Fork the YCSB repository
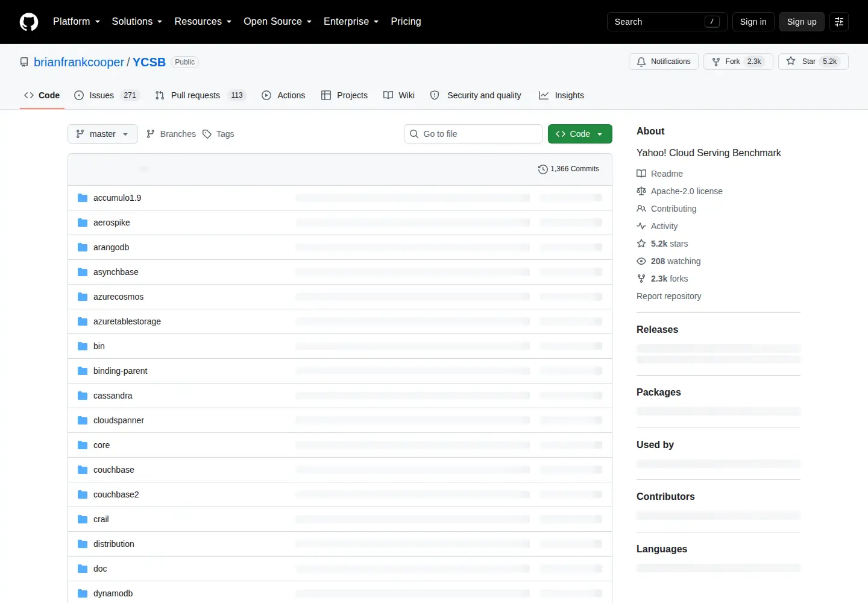Screen dimensions: 868x603 tap(738, 62)
